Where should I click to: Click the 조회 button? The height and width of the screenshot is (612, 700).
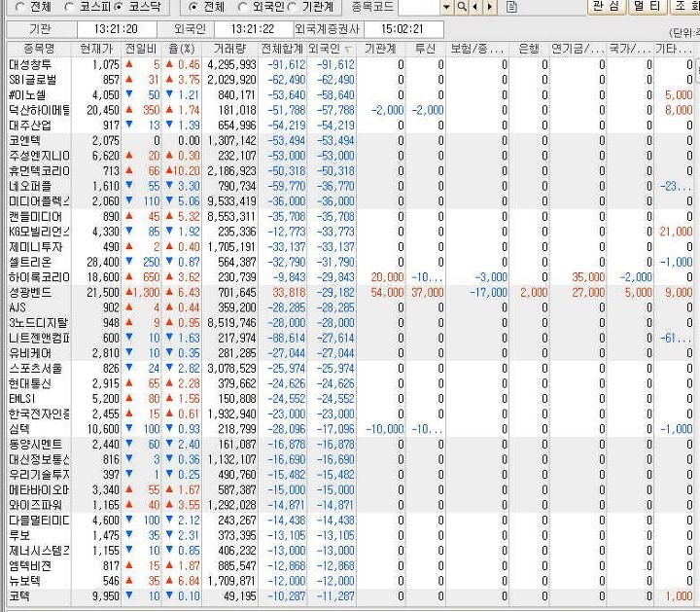coord(685,7)
